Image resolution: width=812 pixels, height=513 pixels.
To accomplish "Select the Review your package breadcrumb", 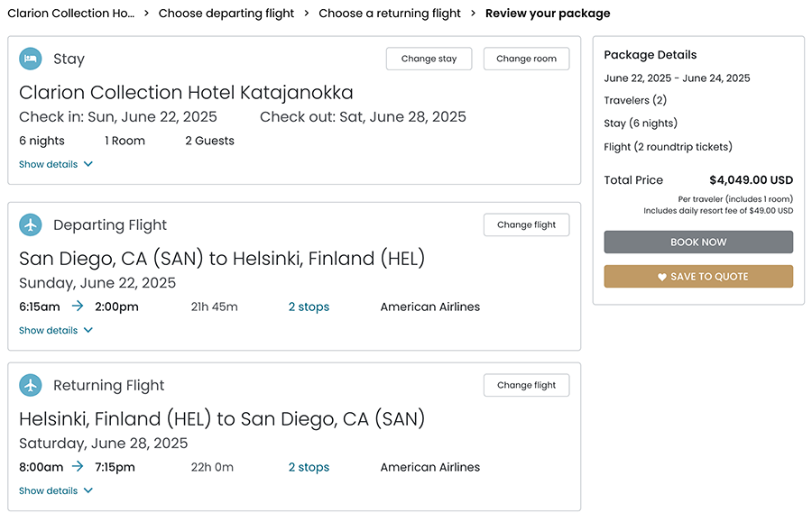I will (548, 14).
